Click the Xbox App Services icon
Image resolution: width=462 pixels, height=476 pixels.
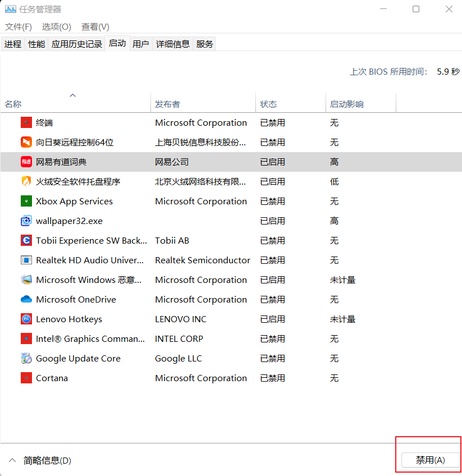(26, 201)
